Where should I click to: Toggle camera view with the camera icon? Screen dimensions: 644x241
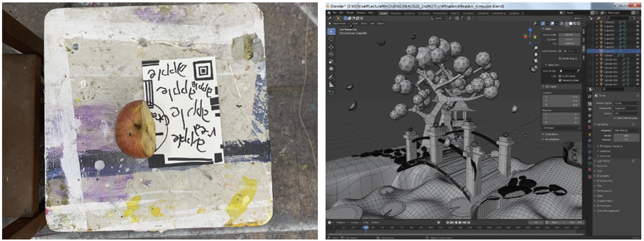(536, 61)
